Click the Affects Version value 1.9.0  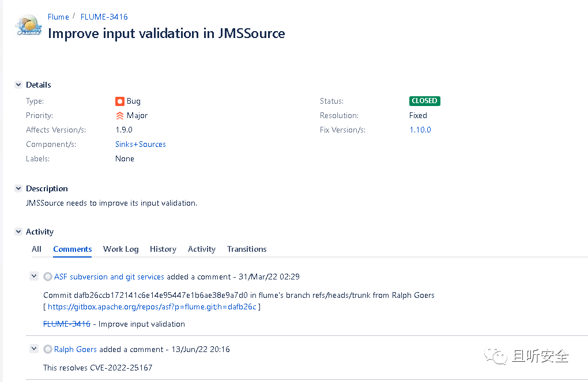pyautogui.click(x=124, y=130)
